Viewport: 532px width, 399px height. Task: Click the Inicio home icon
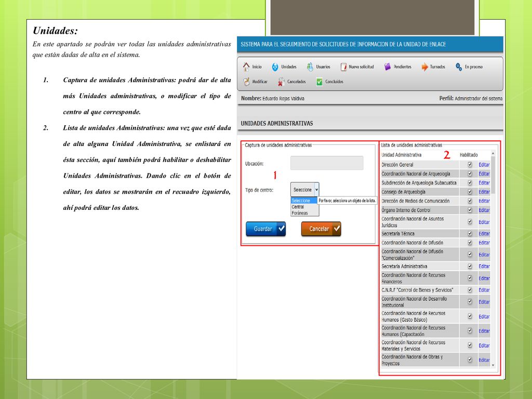click(x=246, y=67)
